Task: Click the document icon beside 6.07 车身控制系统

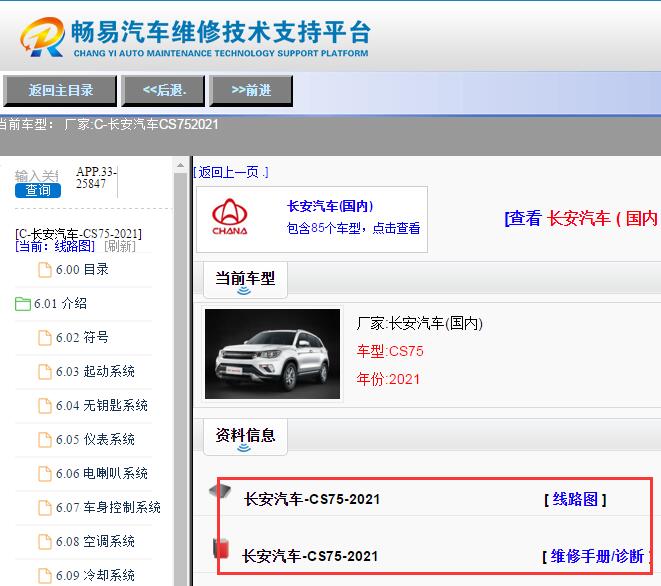Action: (45, 508)
